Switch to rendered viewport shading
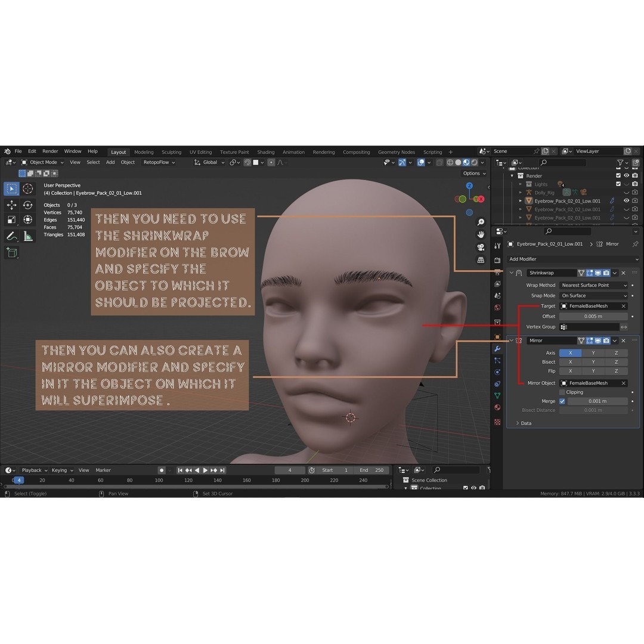 [475, 163]
